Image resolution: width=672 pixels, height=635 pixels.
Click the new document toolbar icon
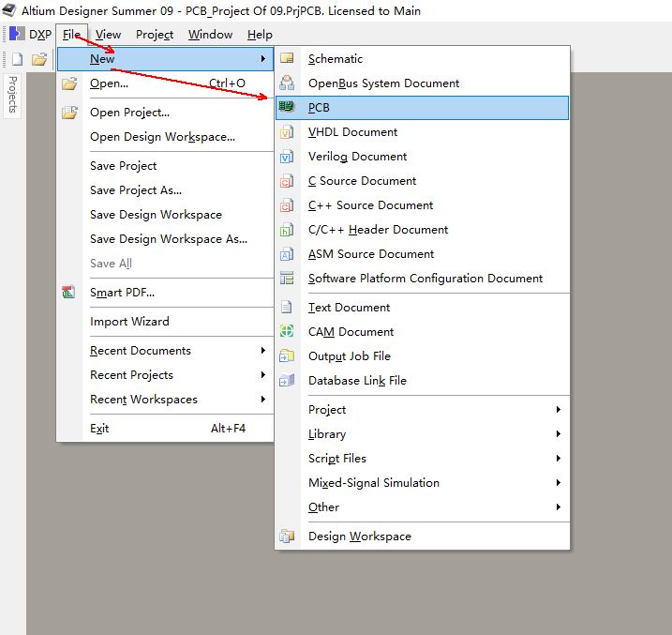[x=17, y=59]
